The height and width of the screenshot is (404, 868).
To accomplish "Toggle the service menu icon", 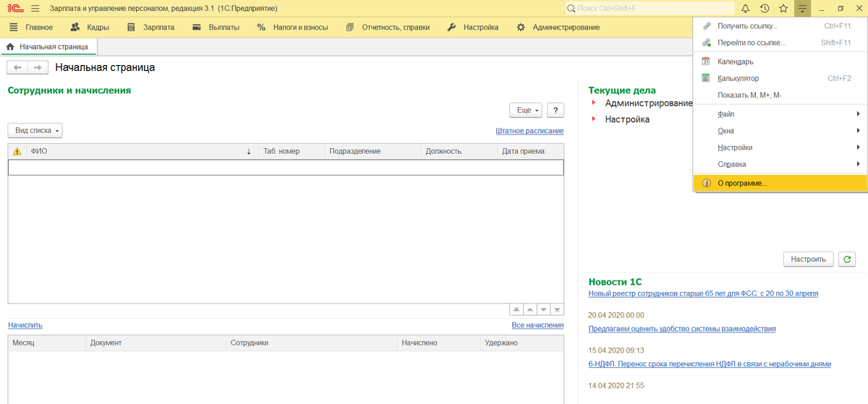I will (x=802, y=8).
